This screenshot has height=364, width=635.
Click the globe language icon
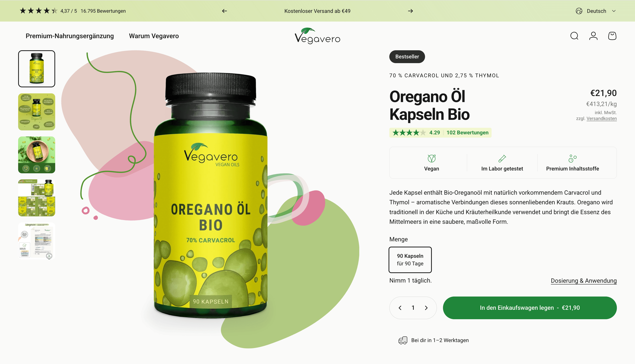point(579,11)
